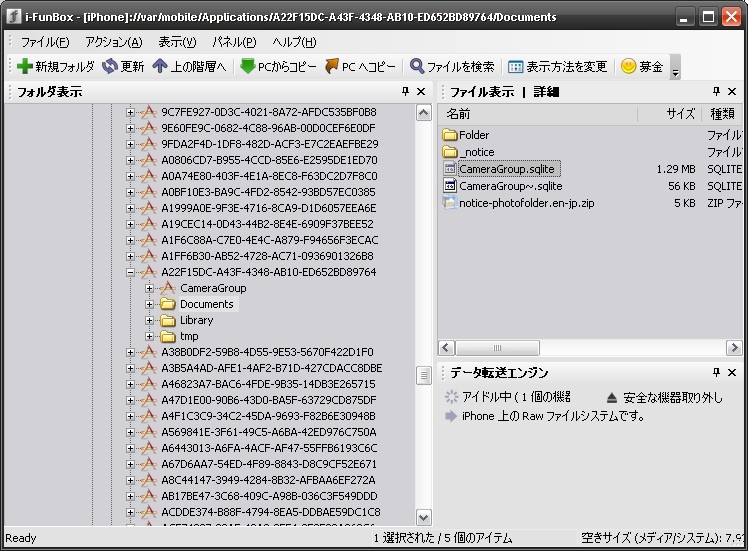Sort files by 名前 column header

(538, 114)
